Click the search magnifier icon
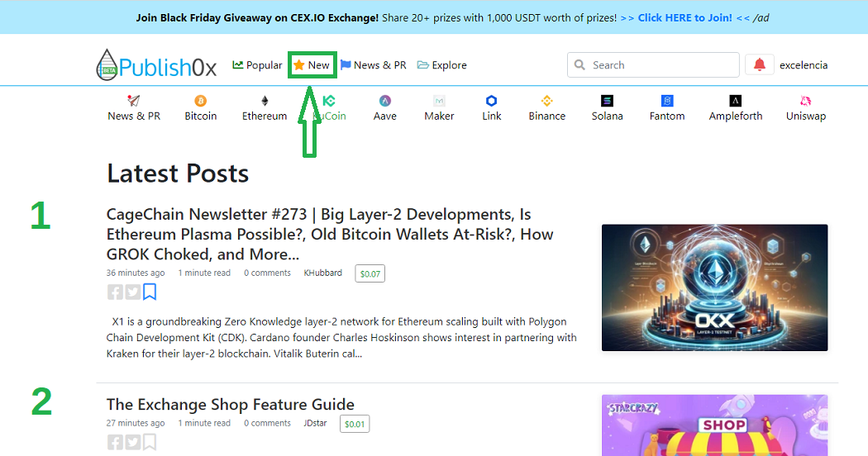 click(x=579, y=65)
